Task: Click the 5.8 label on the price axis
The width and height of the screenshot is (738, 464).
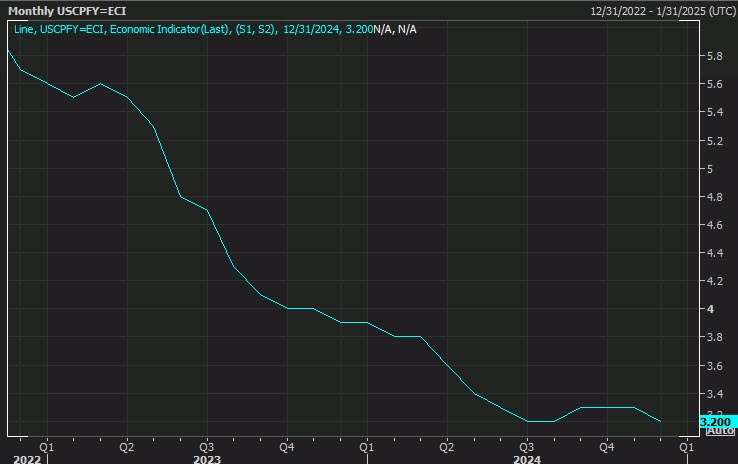Action: click(716, 56)
